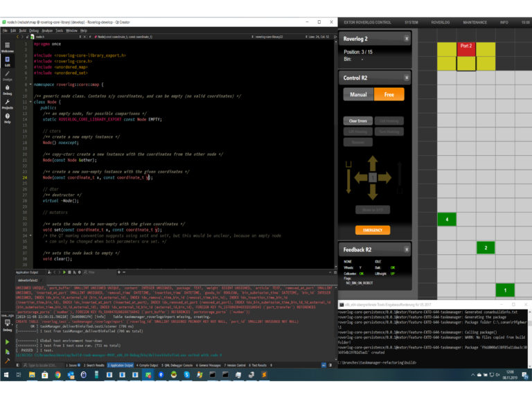This screenshot has width=532, height=399.
Task: Open Chrome from the Windows taskbar
Action: [57, 375]
